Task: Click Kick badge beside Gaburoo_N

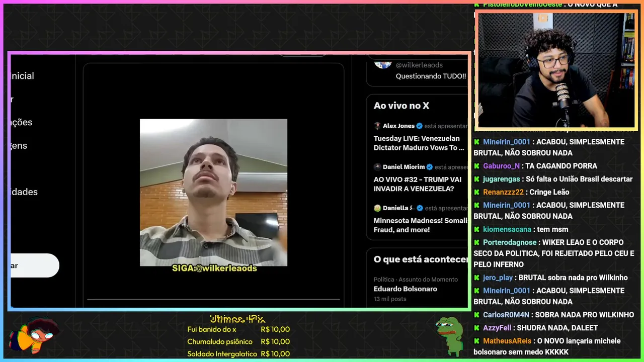Action: [477, 166]
